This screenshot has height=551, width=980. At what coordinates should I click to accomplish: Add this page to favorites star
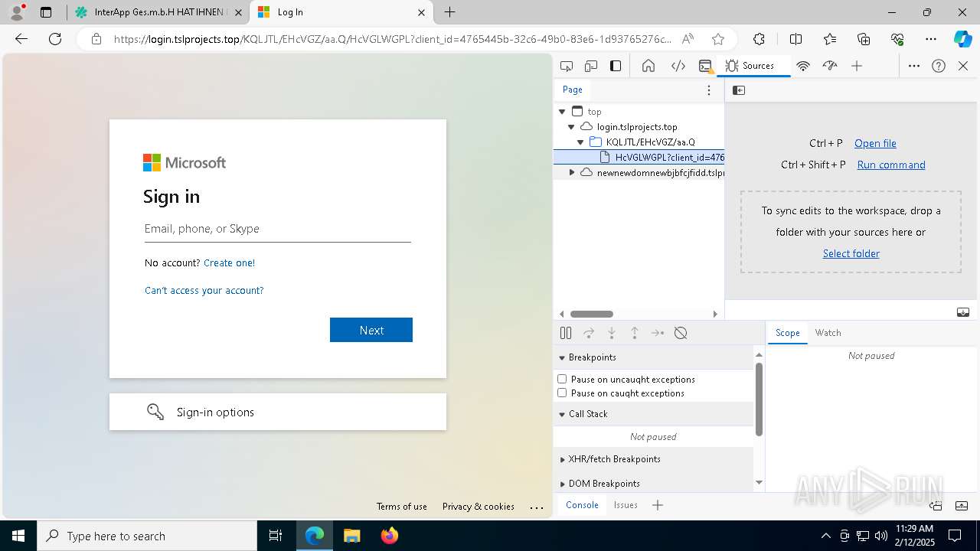pos(718,39)
